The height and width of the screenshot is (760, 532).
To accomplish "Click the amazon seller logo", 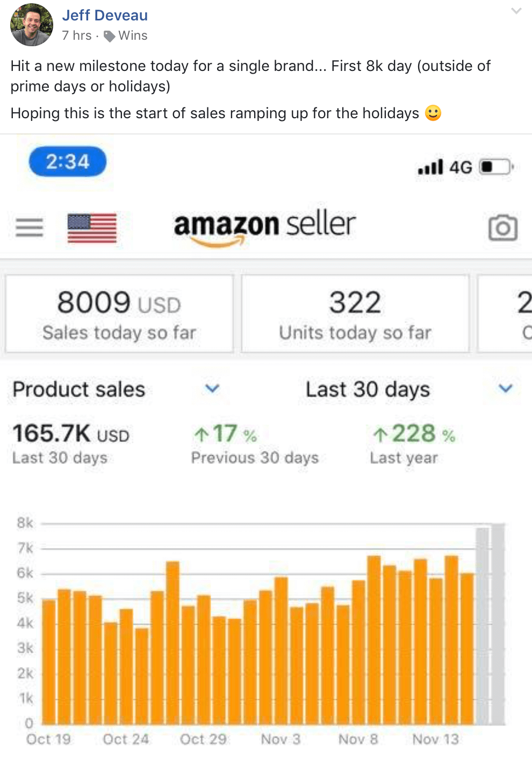I will 264,227.
